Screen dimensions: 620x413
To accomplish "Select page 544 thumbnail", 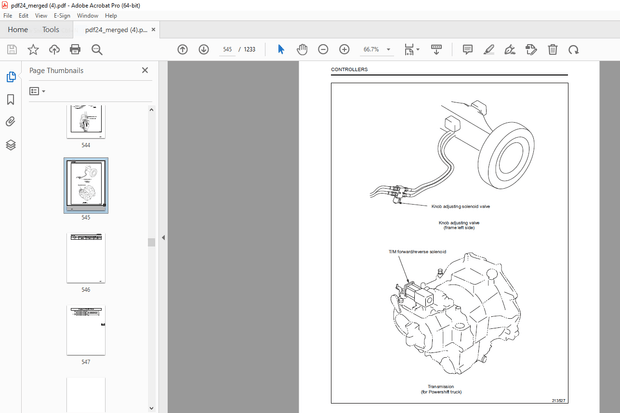I will [86, 122].
